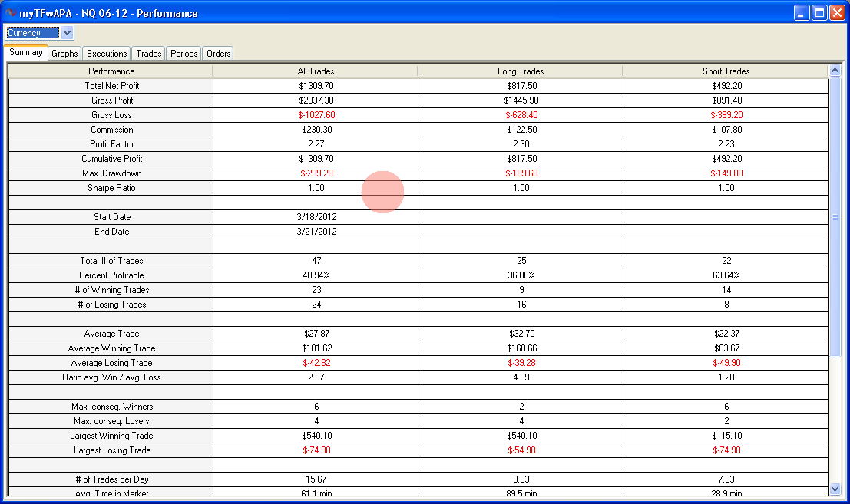The image size is (850, 504).
Task: Select All Trades Commission $230.30
Action: click(316, 130)
